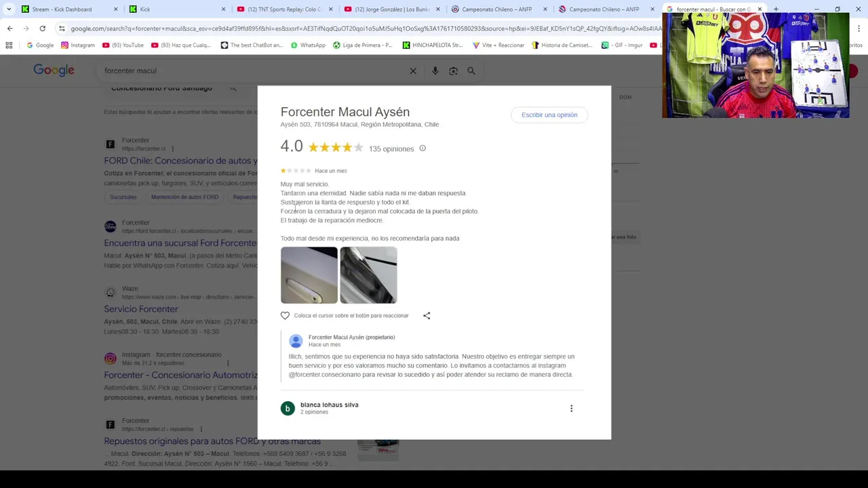Open search by image (Lens) icon
Viewport: 868px width, 488px height.
tap(453, 70)
